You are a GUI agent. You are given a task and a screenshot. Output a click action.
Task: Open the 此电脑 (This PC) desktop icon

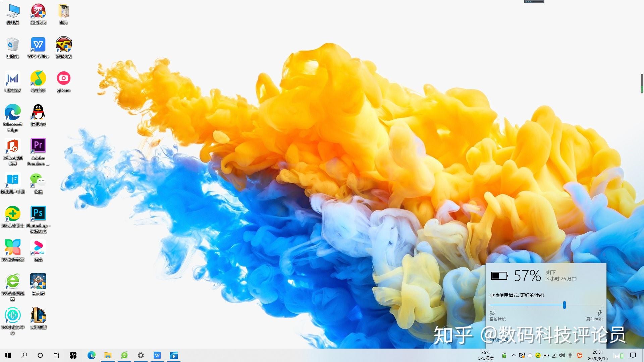point(13,14)
